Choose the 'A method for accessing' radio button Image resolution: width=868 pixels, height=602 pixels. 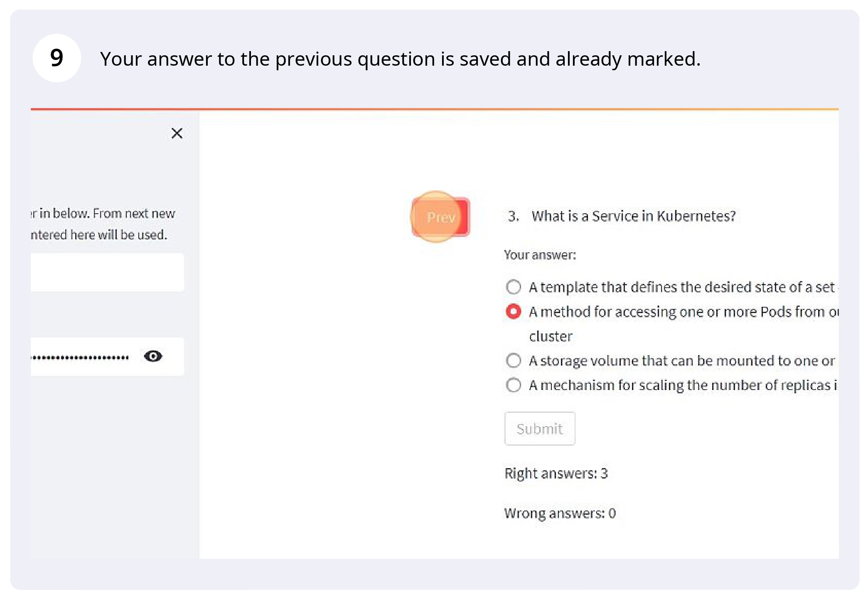pos(514,311)
